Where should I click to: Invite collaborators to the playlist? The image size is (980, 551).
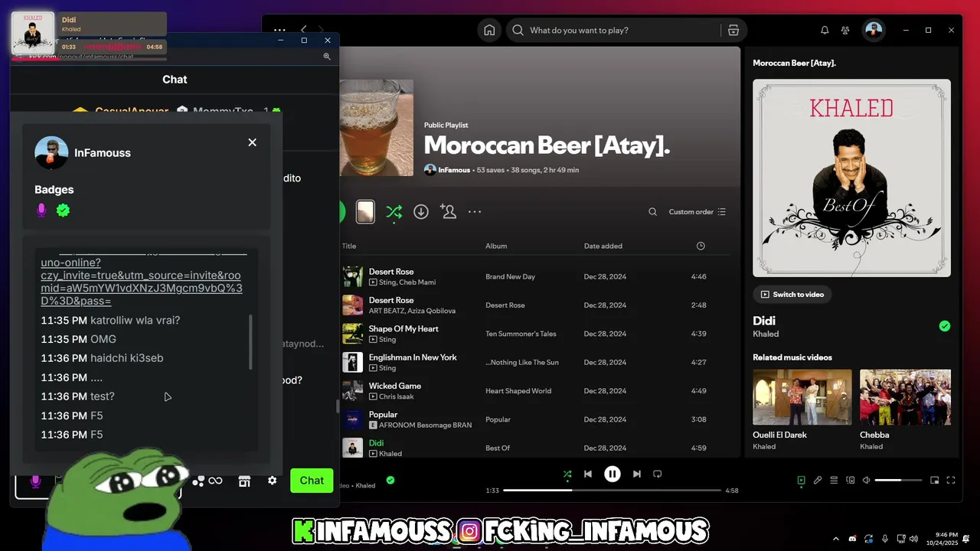(x=448, y=212)
